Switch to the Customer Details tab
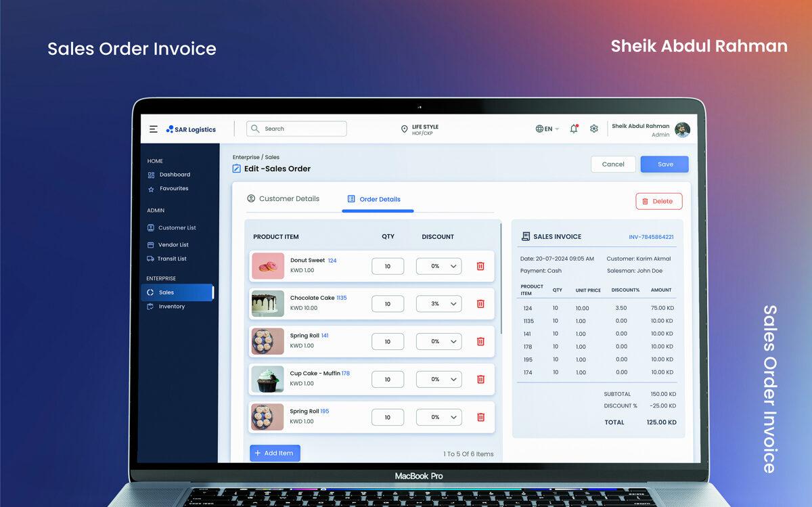The height and width of the screenshot is (507, 812). 283,199
